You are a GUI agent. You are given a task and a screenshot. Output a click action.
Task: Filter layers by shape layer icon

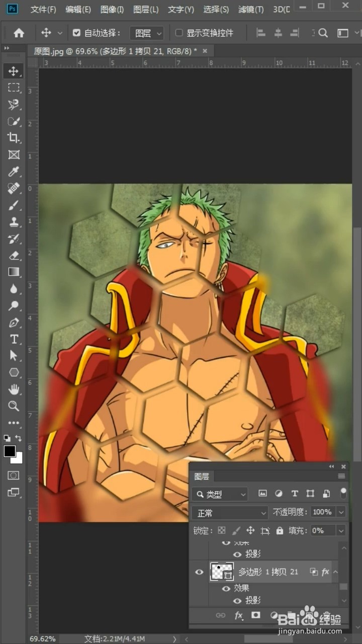coord(310,494)
